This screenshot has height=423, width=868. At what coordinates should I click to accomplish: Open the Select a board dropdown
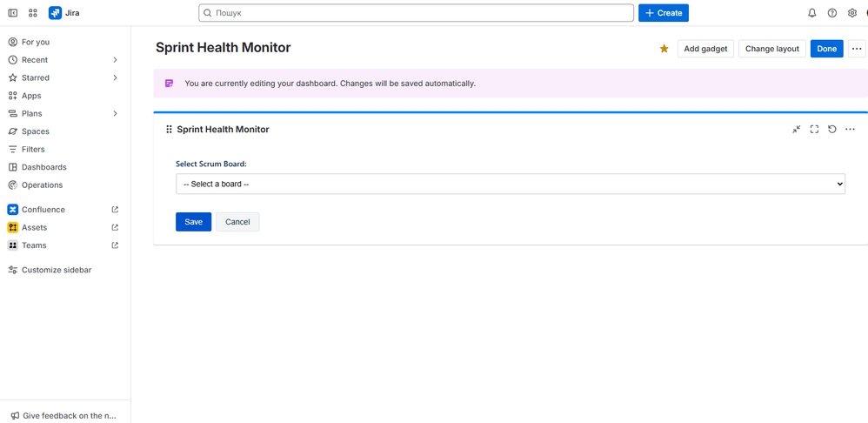coord(511,184)
